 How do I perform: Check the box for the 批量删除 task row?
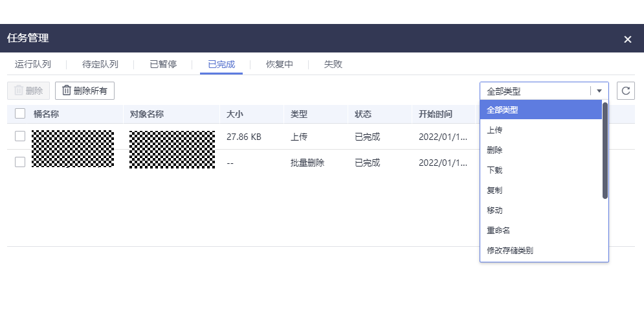[20, 162]
